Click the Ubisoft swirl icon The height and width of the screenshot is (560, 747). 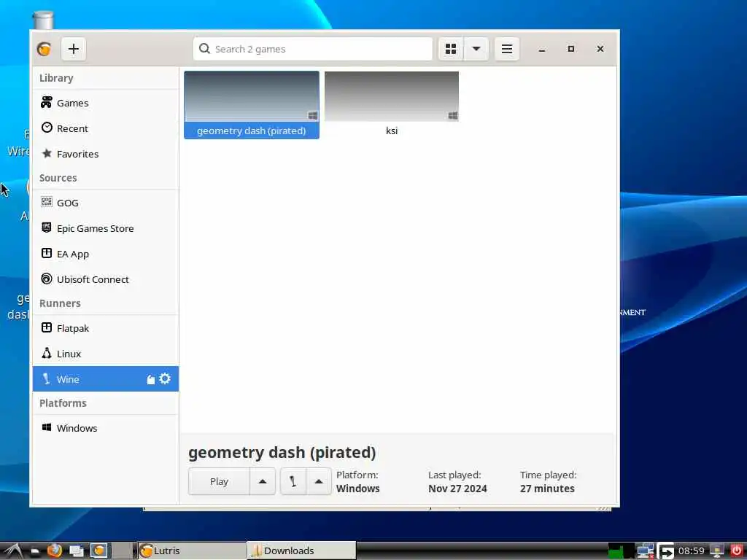coord(46,279)
